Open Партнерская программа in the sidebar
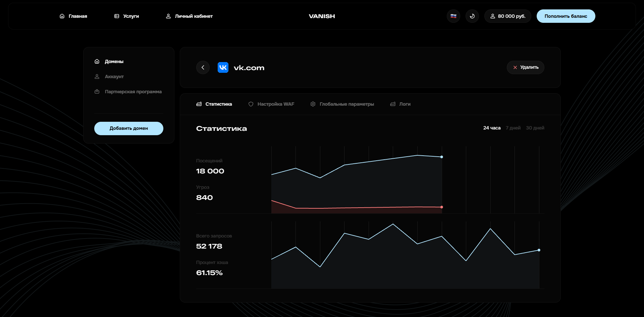This screenshot has width=644, height=317. pyautogui.click(x=133, y=92)
